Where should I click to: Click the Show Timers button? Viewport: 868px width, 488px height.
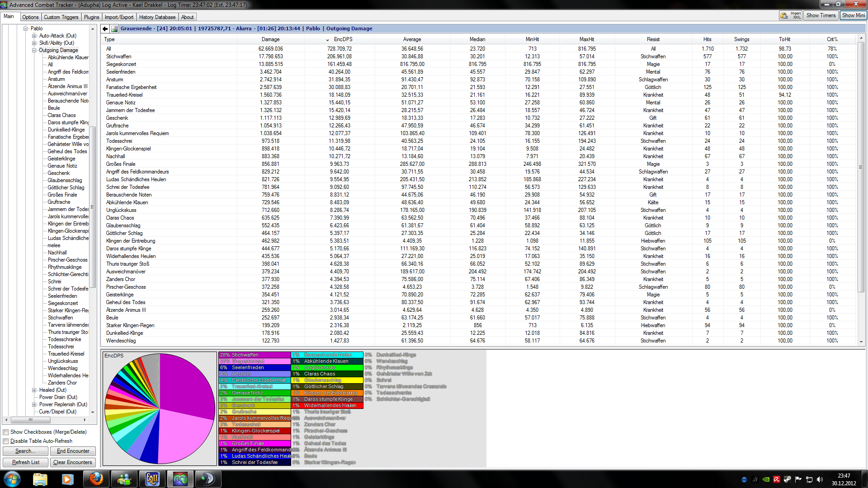pos(821,15)
